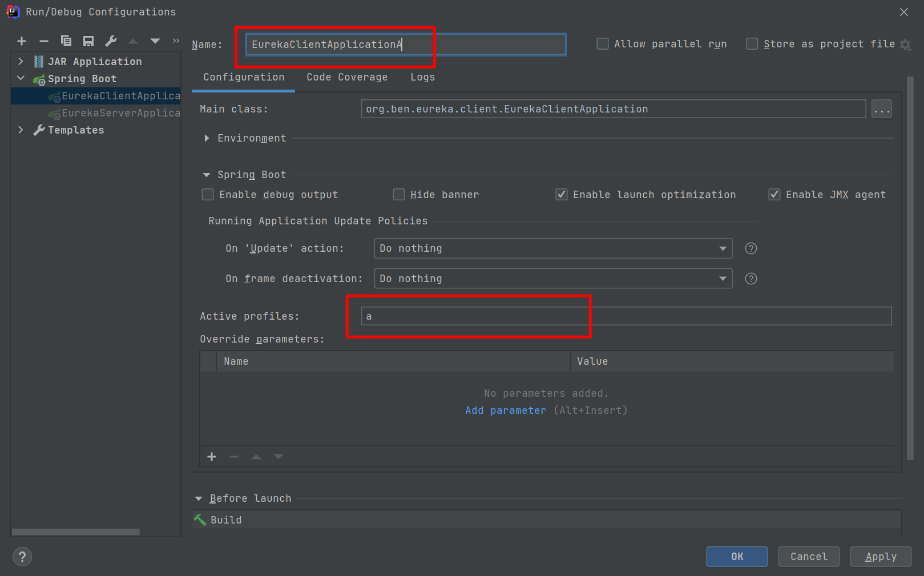Screen dimensions: 924x576
Task: Switch to the Code Coverage tab
Action: 347,77
